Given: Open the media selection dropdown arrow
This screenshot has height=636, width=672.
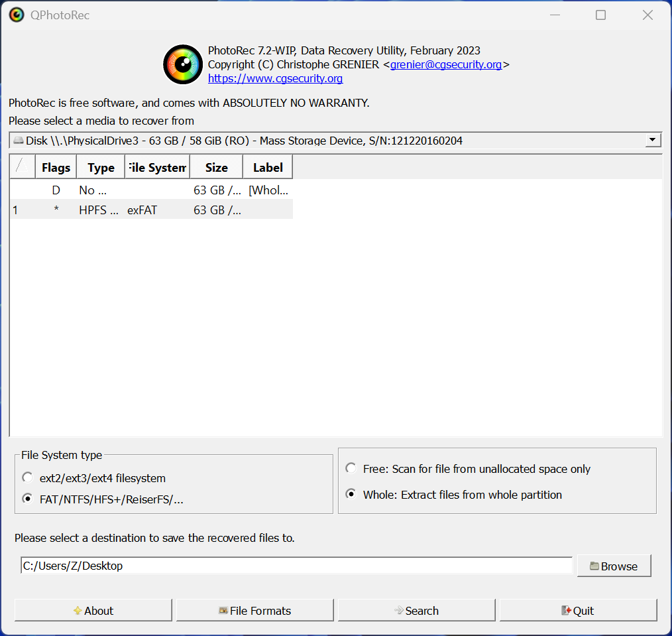Looking at the screenshot, I should [x=652, y=140].
